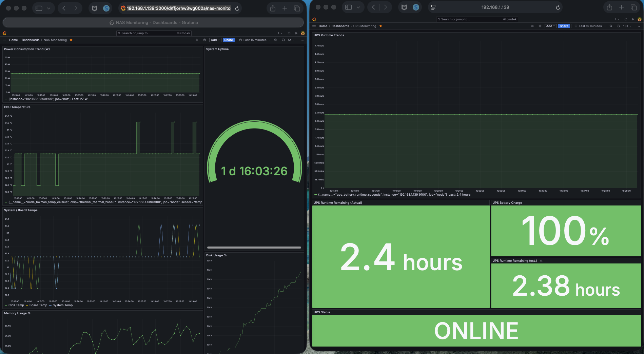Click Share button in UPS Monitoring window

point(564,26)
